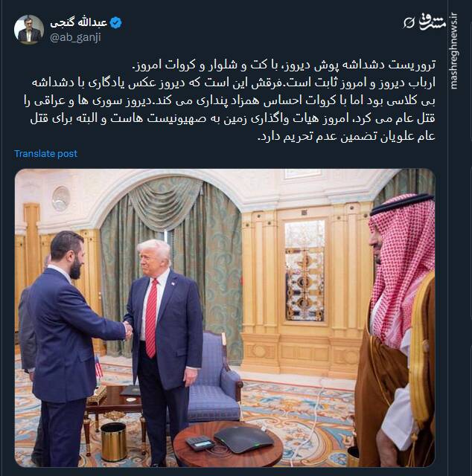This screenshot has width=472, height=476.
Task: Open the @ab_ganji handle link
Action: pos(75,38)
